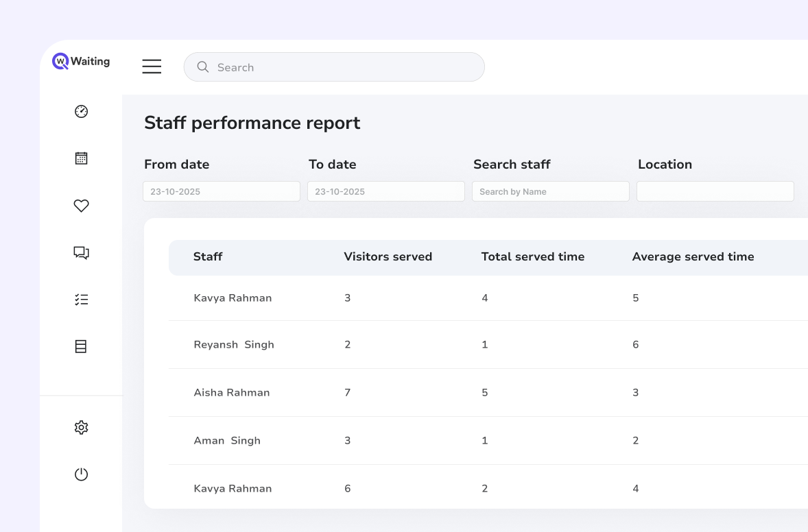This screenshot has width=808, height=532.
Task: Click the Staff column header
Action: (x=208, y=256)
